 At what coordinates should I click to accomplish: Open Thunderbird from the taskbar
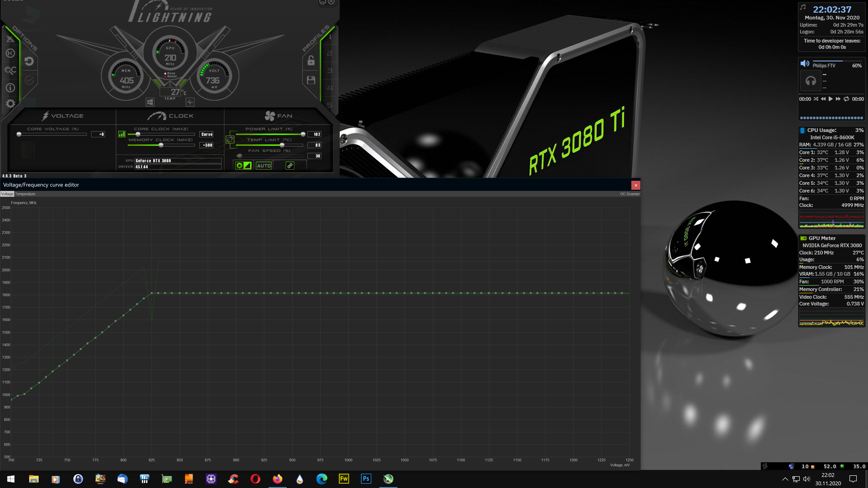point(122,479)
